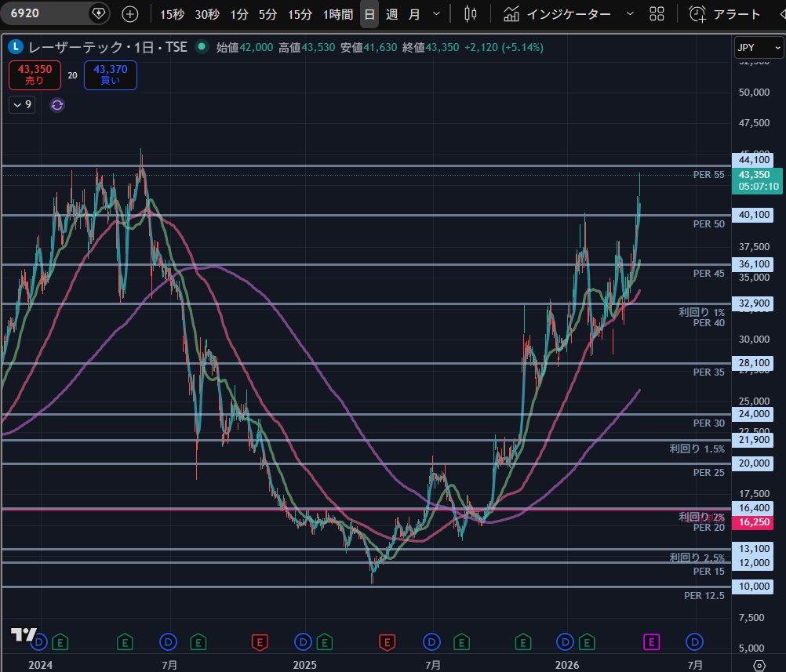Click the 13,100 price axis label
786x672 pixels.
pyautogui.click(x=753, y=549)
